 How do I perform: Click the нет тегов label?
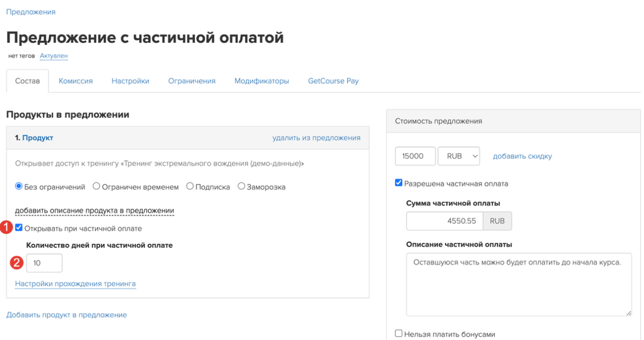(x=22, y=56)
